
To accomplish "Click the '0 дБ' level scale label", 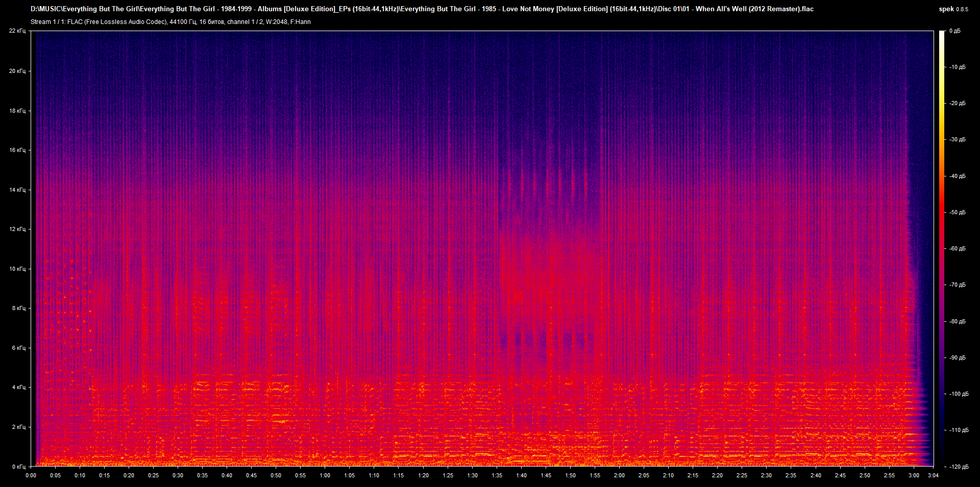I will 955,31.
